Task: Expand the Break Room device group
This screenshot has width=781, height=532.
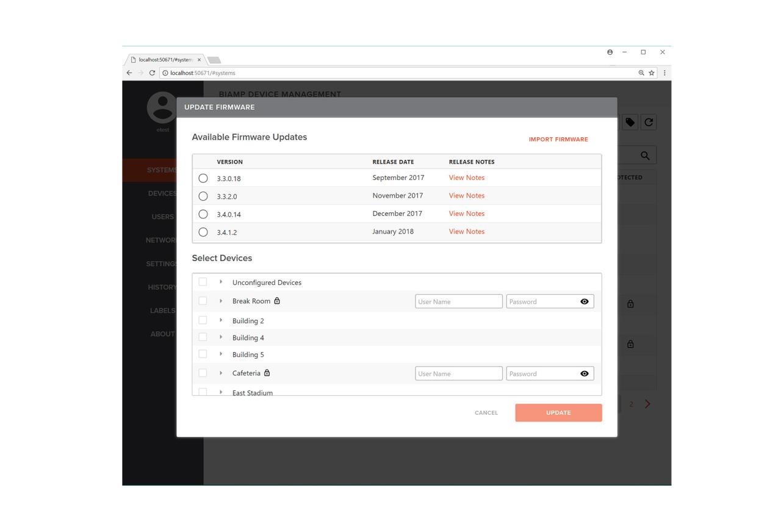Action: click(221, 301)
